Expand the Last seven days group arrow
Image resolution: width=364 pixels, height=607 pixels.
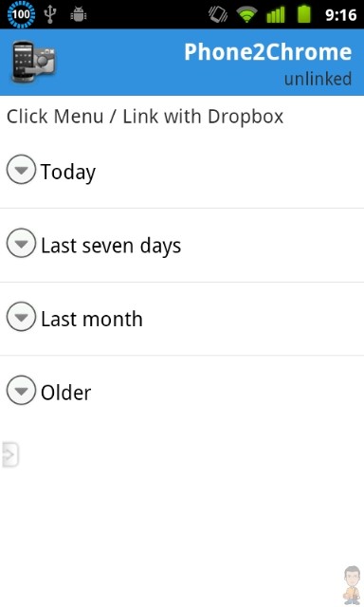click(21, 243)
